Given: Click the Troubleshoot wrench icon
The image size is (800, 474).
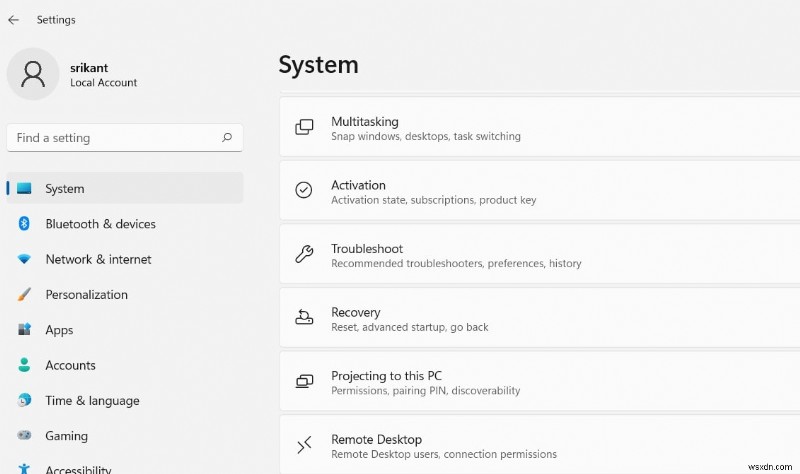Looking at the screenshot, I should pyautogui.click(x=304, y=254).
